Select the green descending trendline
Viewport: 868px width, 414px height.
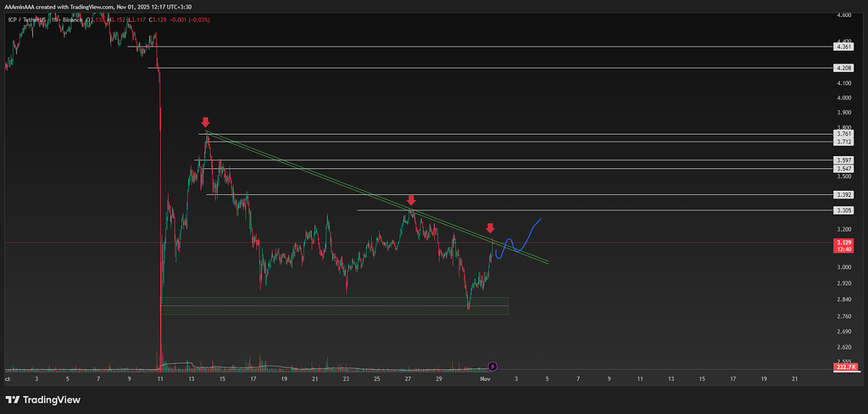pos(373,194)
